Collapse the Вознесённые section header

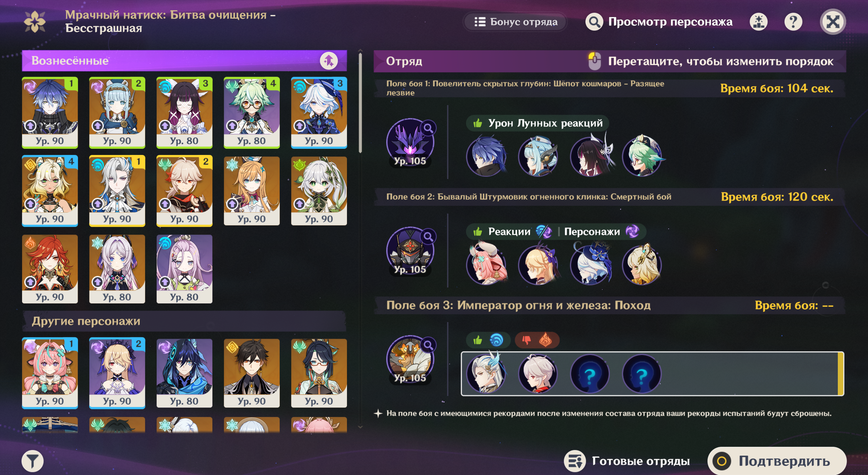(184, 61)
